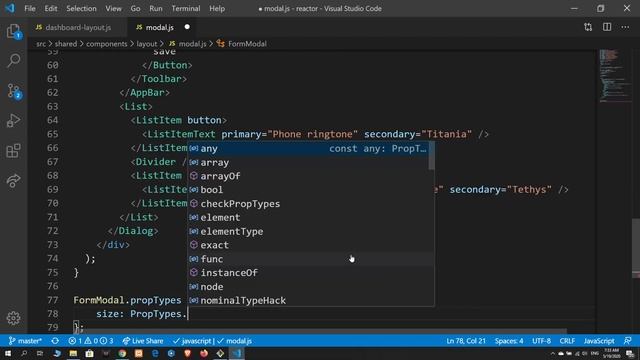Viewport: 640px width, 360px height.
Task: Open the File menu
Action: pos(30,8)
